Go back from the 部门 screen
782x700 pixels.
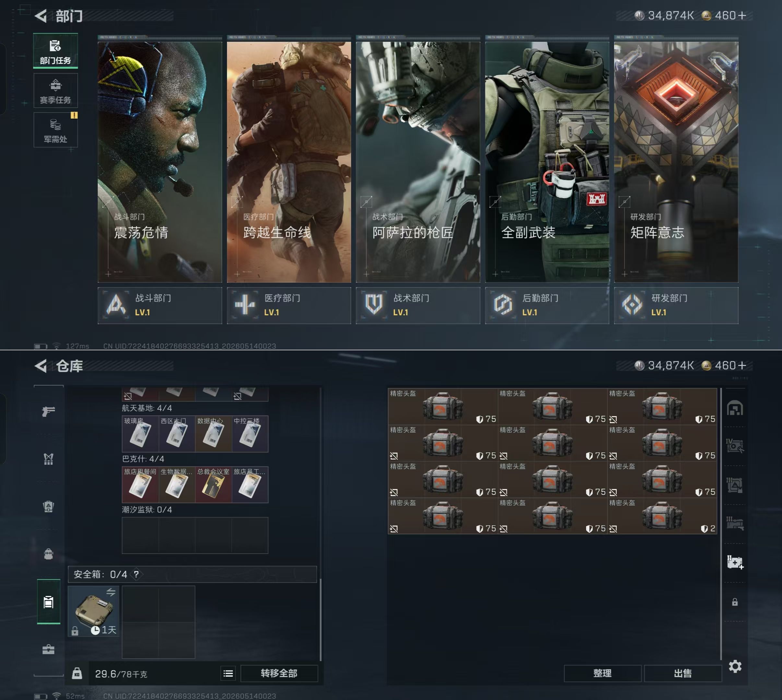click(41, 16)
